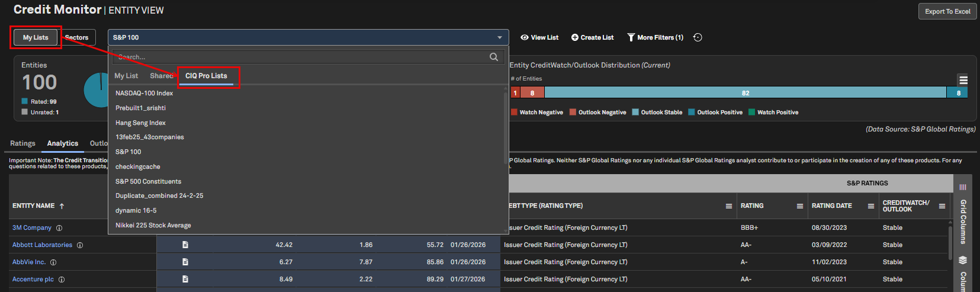Click the document icon in AbbVie row
This screenshot has height=292, width=980.
pyautogui.click(x=185, y=262)
